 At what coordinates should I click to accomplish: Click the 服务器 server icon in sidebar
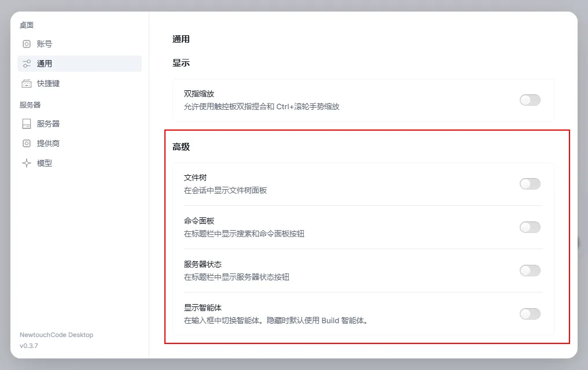click(27, 124)
